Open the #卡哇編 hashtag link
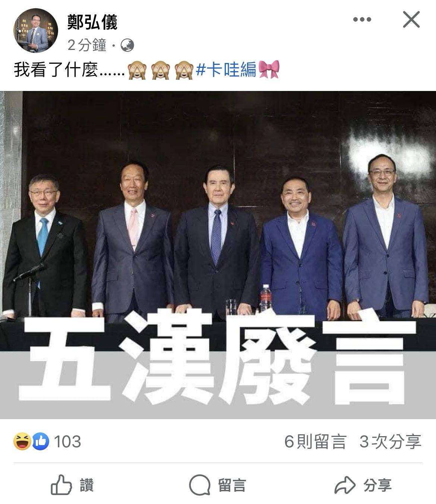Image resolution: width=436 pixels, height=504 pixels. (x=226, y=69)
